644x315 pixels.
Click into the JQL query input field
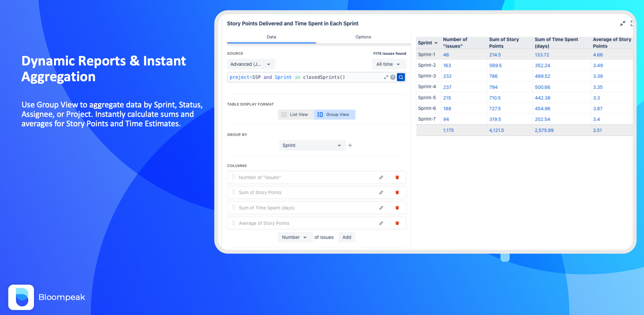coord(304,77)
